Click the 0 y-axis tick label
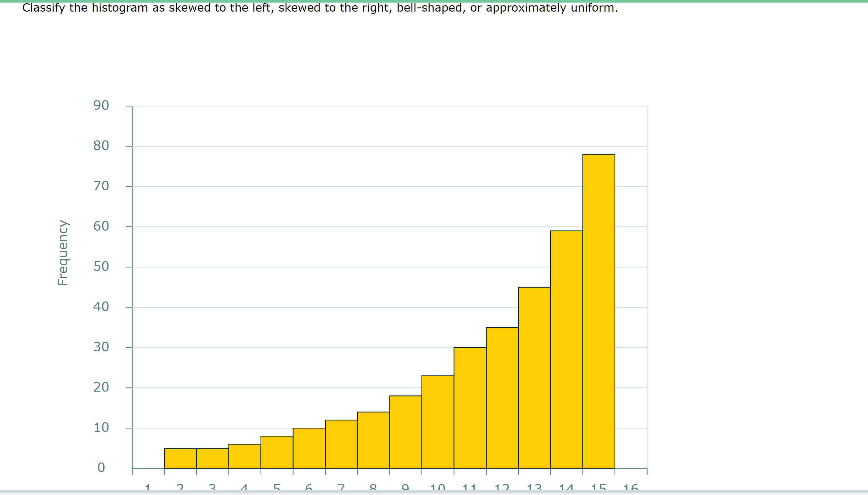Image resolution: width=868 pixels, height=495 pixels. click(101, 468)
